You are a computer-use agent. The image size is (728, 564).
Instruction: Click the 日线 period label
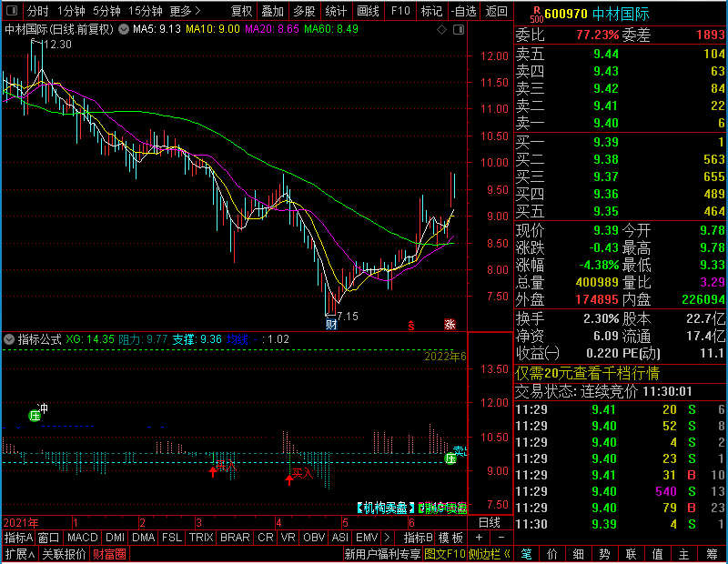490,523
